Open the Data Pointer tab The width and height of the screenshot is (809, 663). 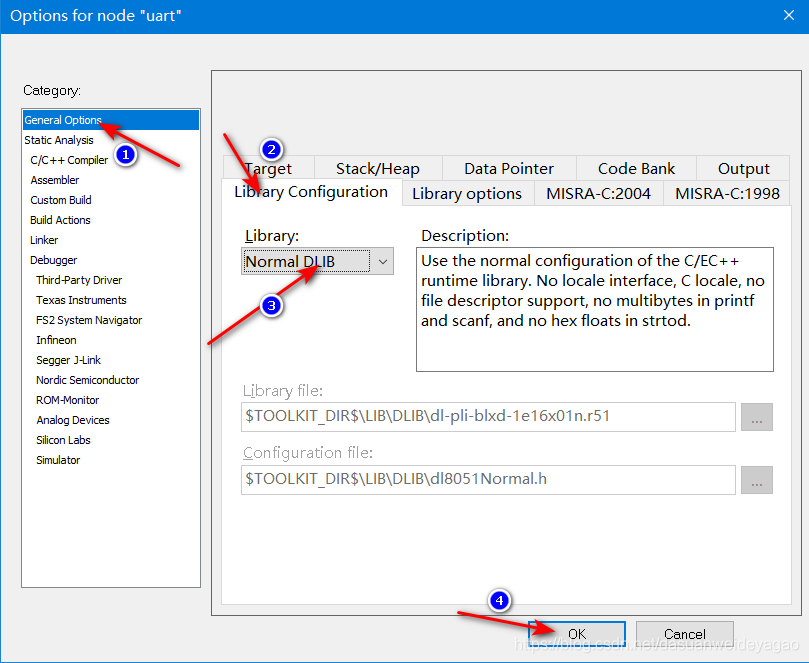tap(509, 168)
